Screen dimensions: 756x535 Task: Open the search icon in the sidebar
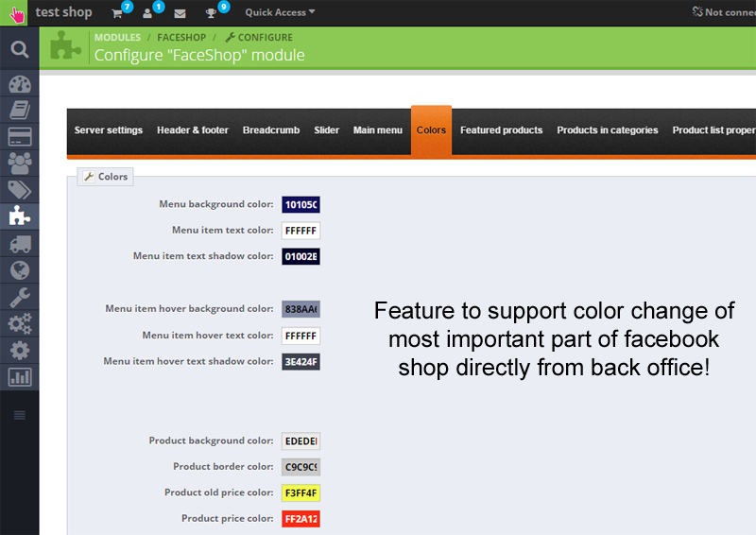point(19,48)
